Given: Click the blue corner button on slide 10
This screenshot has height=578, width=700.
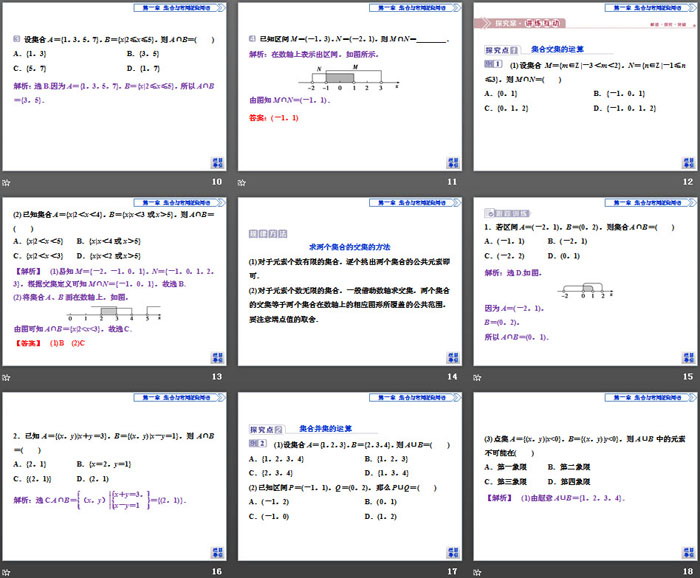Looking at the screenshot, I should (x=217, y=163).
